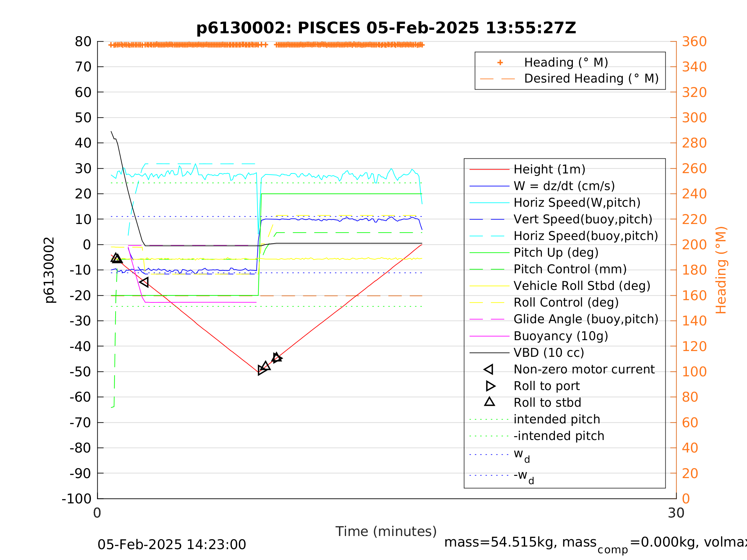The width and height of the screenshot is (747, 560).
Task: Click the 'Vert Speed(buoy,pitch)' legend label
Action: (x=583, y=220)
